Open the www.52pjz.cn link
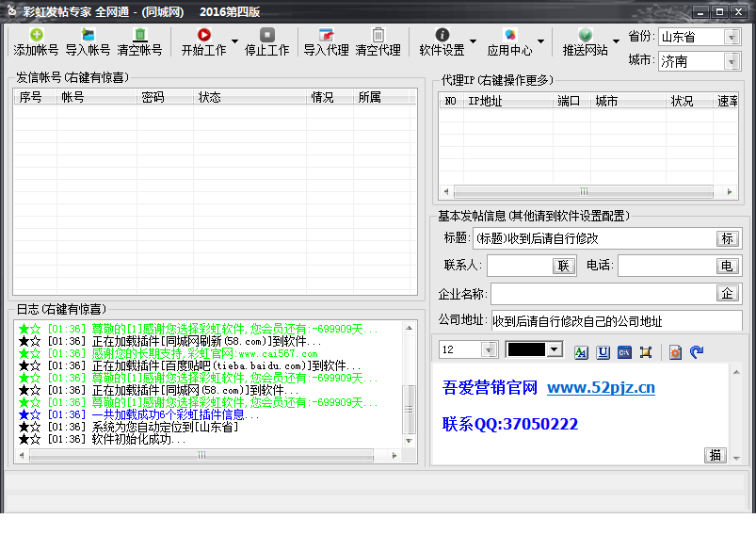The width and height of the screenshot is (756, 535). 601,388
